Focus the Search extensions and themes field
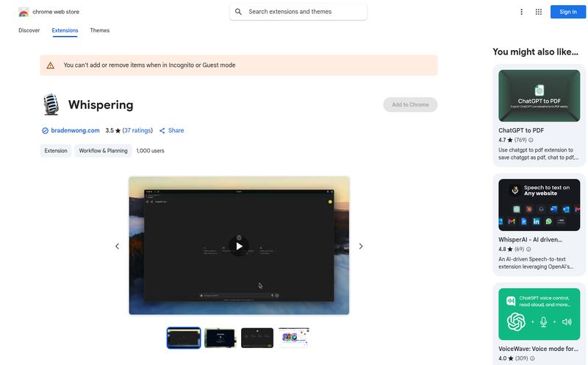Viewport: 588px width, 365px height. coord(298,12)
